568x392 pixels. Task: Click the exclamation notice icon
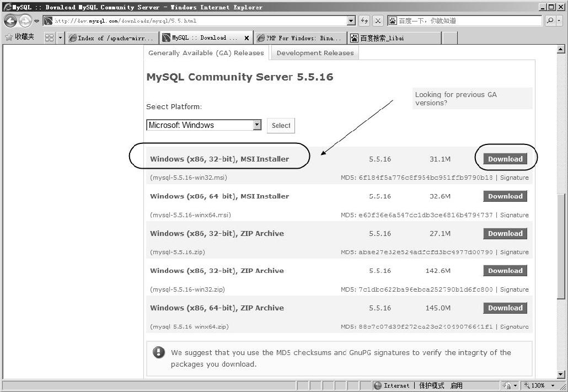159,352
